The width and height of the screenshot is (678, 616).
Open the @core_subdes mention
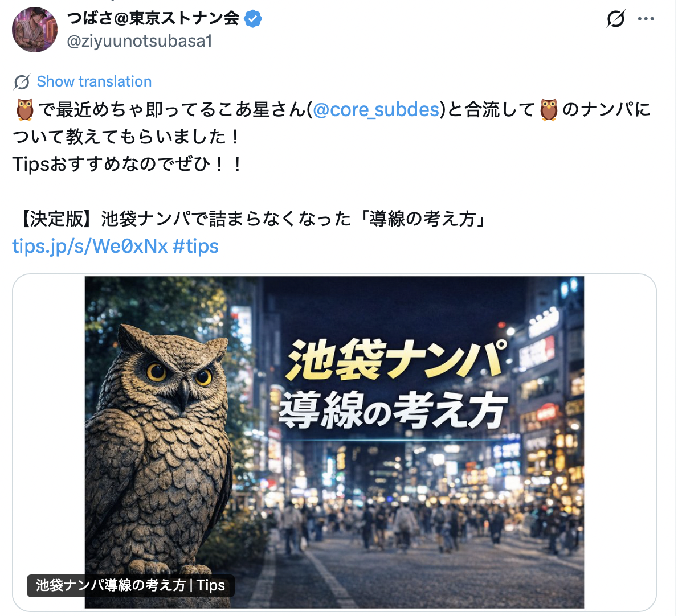(x=376, y=110)
